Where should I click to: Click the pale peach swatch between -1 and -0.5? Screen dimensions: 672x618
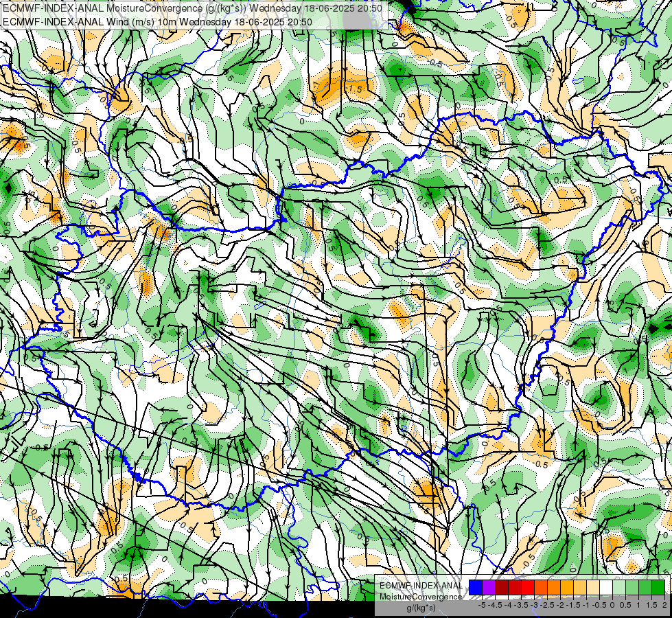coord(593,587)
